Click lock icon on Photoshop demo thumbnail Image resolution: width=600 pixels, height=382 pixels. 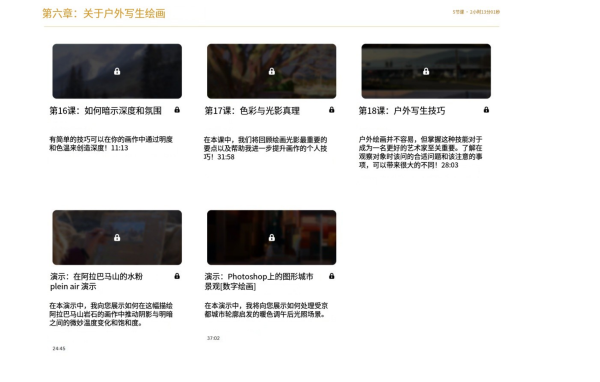click(272, 237)
